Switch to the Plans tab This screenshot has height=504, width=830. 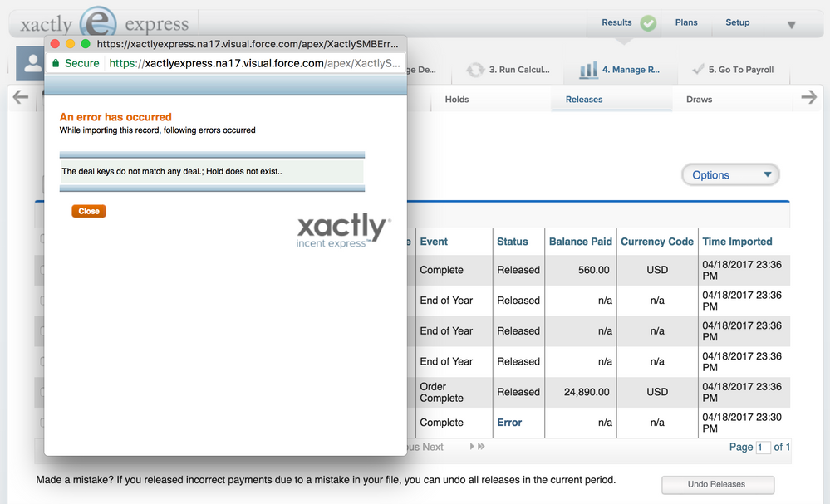click(686, 22)
